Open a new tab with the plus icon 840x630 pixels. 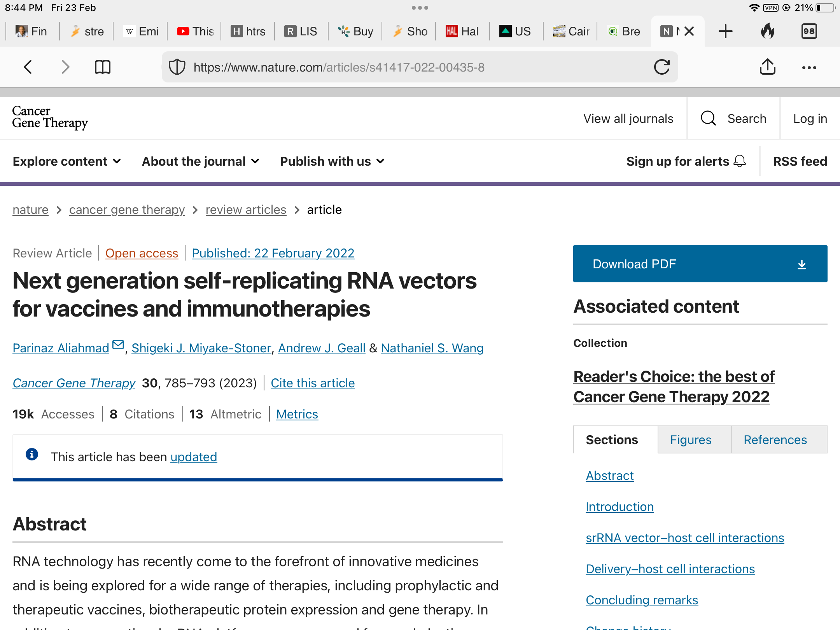coord(725,31)
